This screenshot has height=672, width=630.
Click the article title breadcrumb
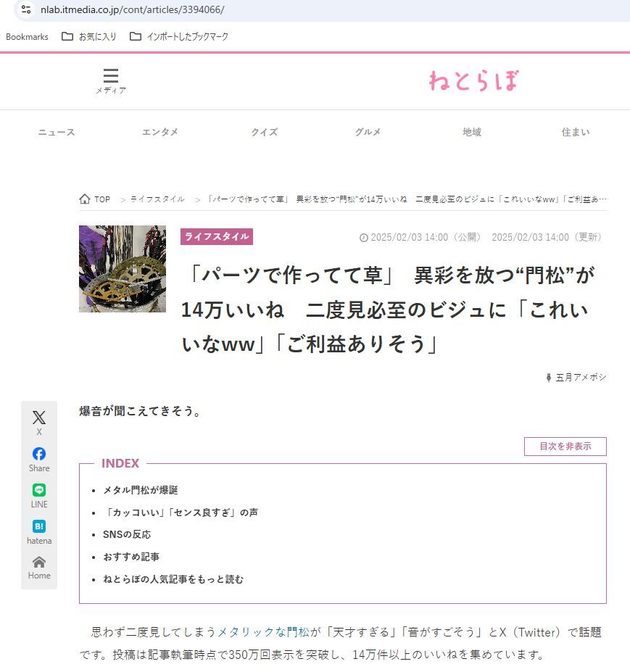click(406, 199)
